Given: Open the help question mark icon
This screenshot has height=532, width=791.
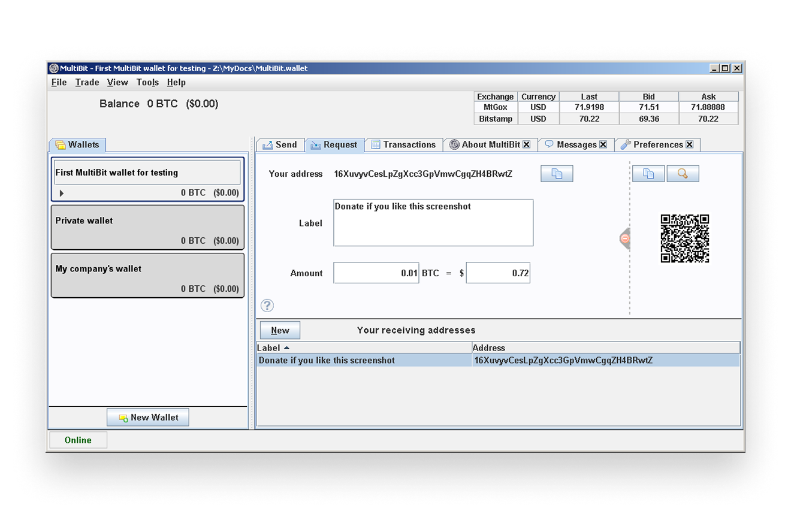Looking at the screenshot, I should [x=267, y=306].
